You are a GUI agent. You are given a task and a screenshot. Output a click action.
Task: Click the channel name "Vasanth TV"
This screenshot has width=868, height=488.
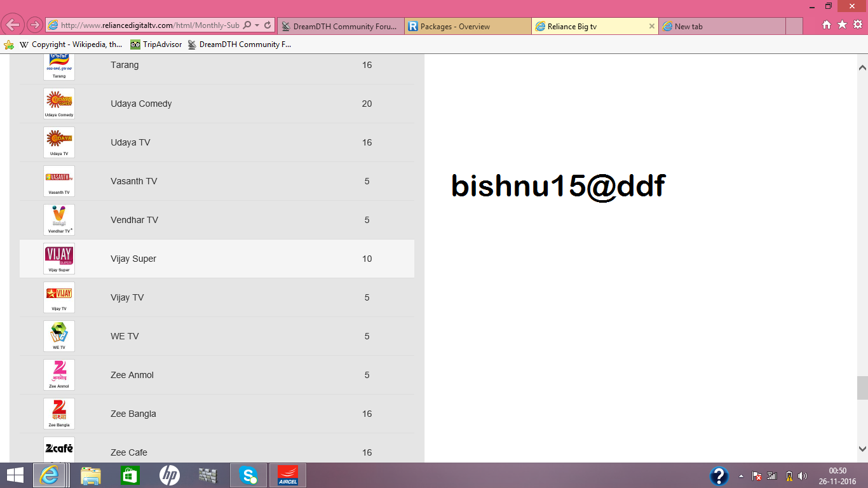[133, 181]
